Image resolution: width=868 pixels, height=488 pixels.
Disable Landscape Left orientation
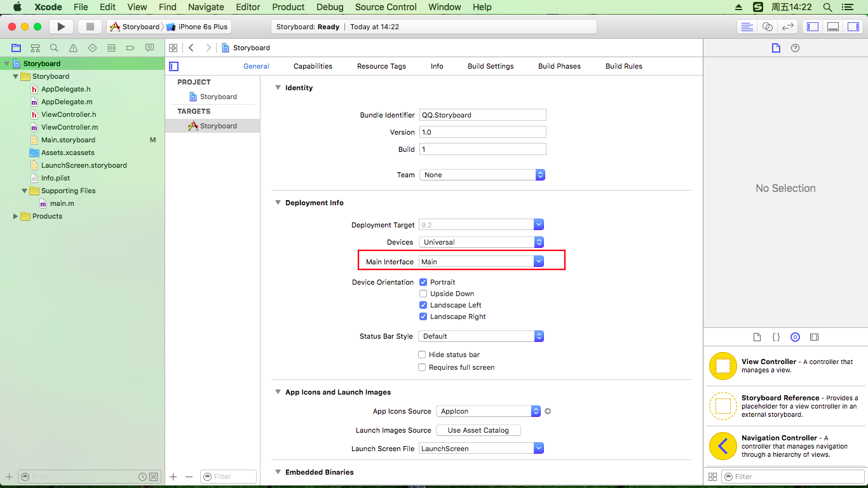point(423,305)
